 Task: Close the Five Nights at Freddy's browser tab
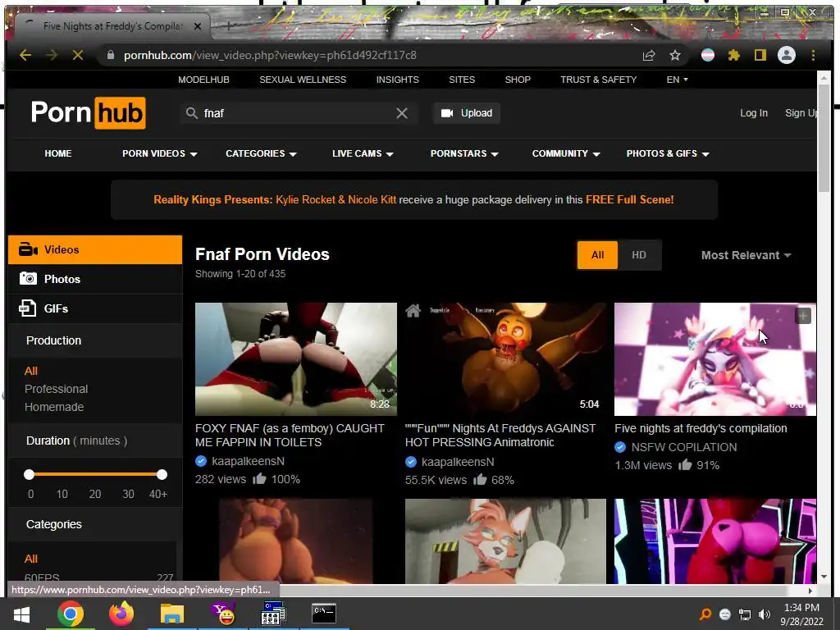(198, 26)
